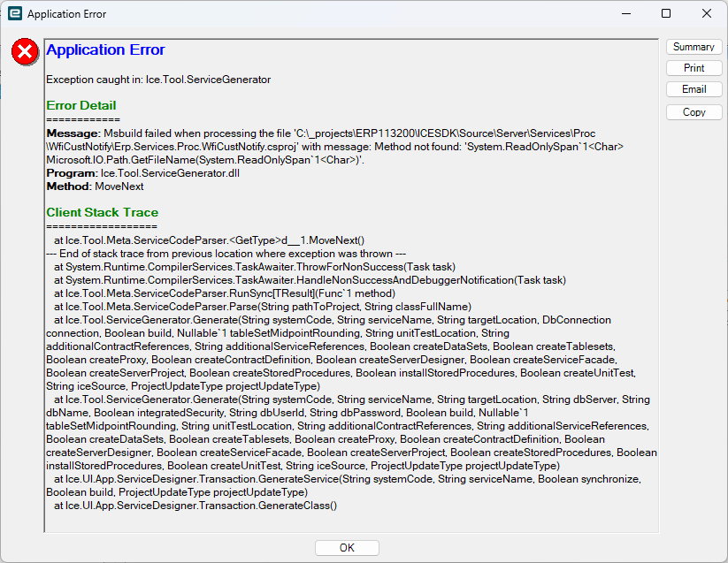This screenshot has height=563, width=728.
Task: Click the app icon in title bar
Action: 15,13
